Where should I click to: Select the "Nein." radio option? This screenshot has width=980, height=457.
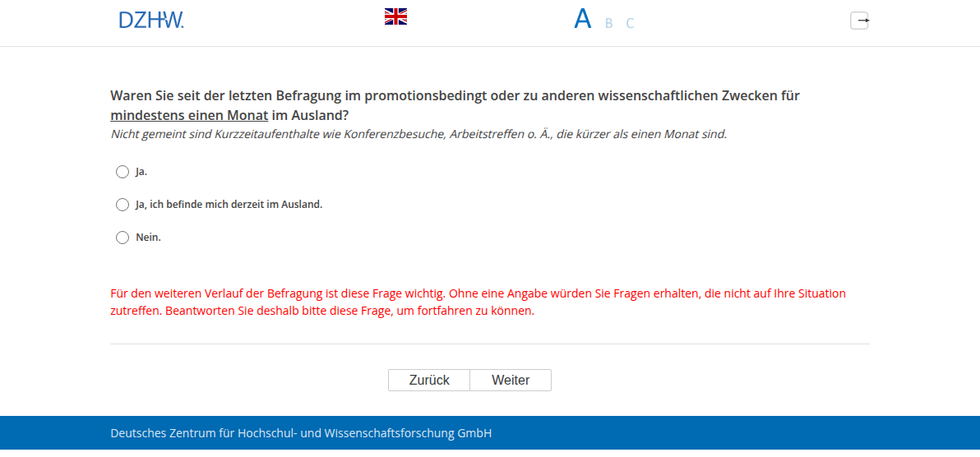click(x=122, y=238)
